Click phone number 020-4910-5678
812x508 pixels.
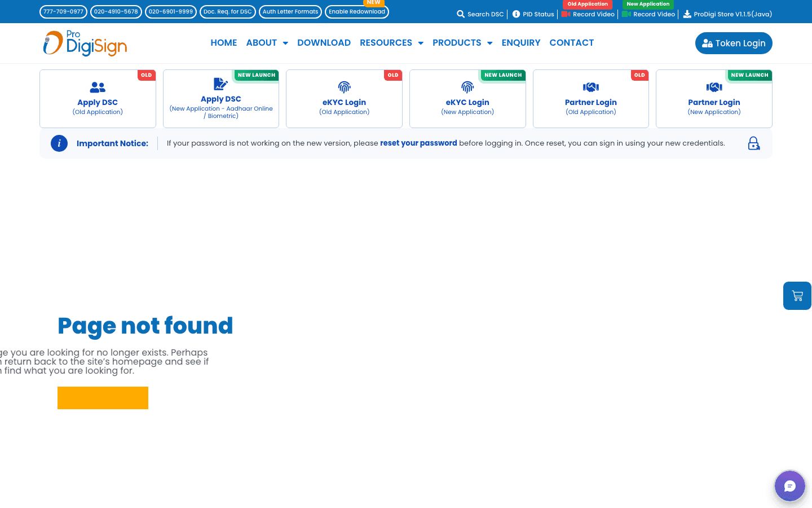(x=116, y=12)
